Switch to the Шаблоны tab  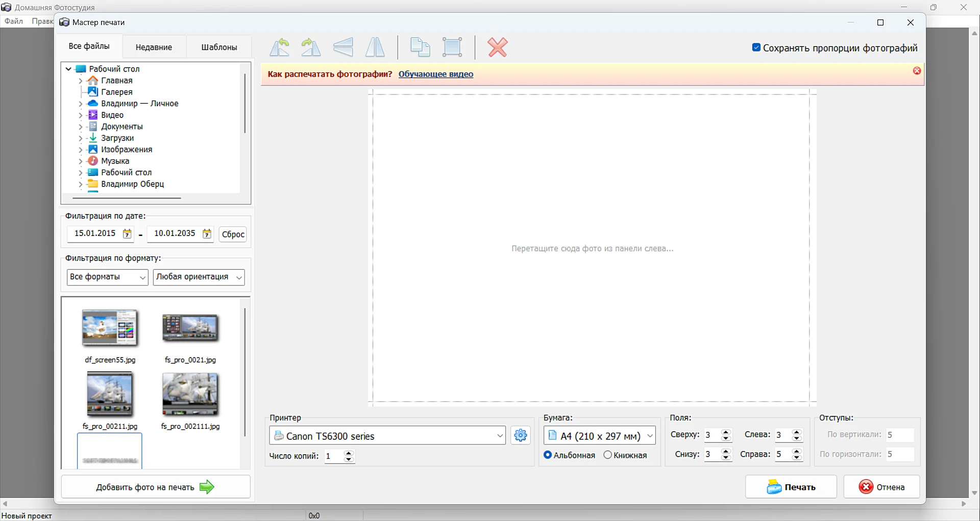pyautogui.click(x=219, y=47)
